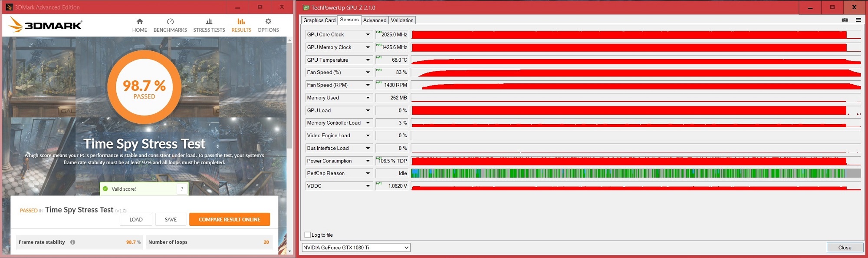Toggle Log to file checkbox
The height and width of the screenshot is (258, 868).
(307, 235)
